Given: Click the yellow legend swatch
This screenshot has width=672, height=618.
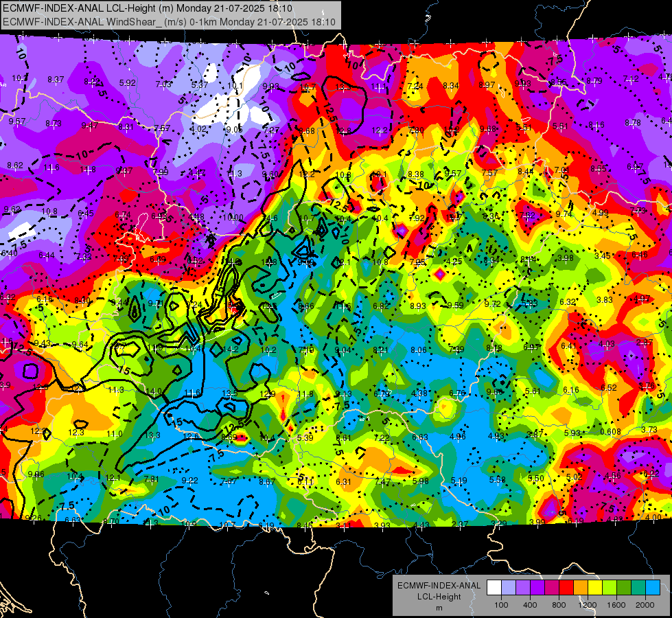Looking at the screenshot, I should (x=595, y=588).
